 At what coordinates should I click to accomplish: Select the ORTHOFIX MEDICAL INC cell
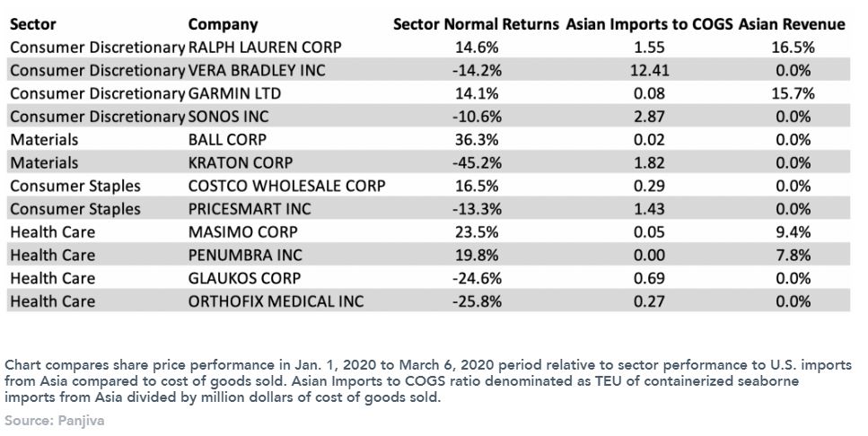[276, 301]
